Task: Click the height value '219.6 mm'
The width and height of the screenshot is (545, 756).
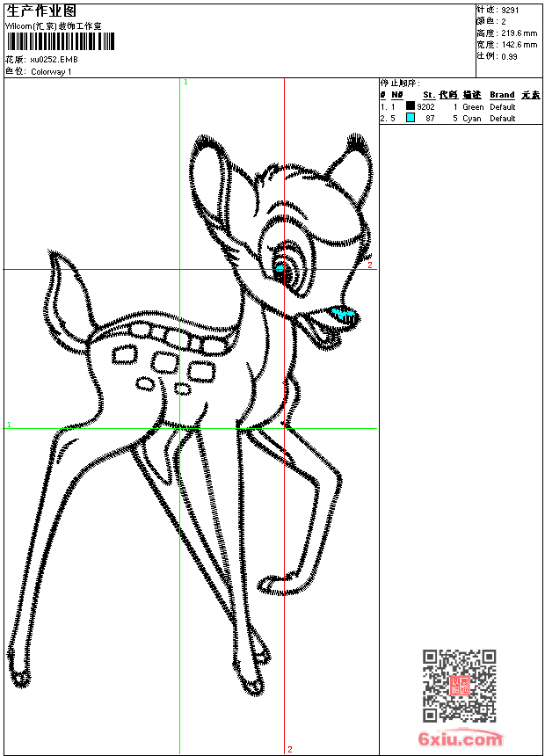Action: [519, 33]
